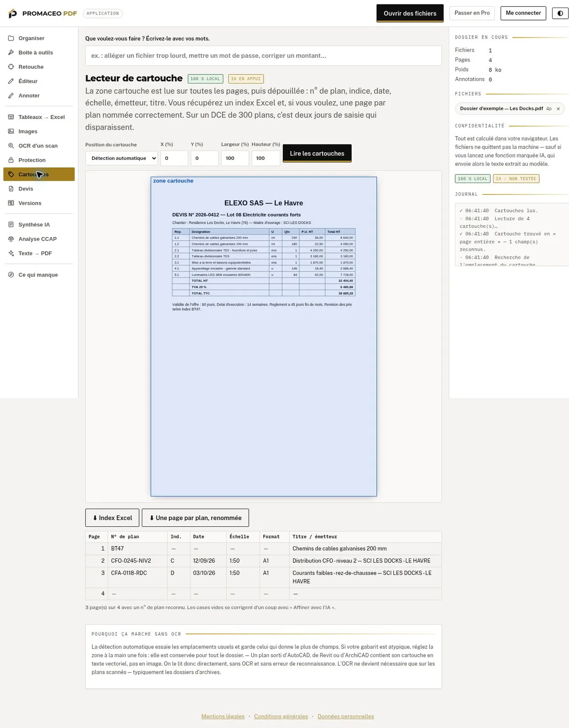Viewport: 569px width, 728px height.
Task: Click the Promaceo PDF logo icon
Action: pyautogui.click(x=12, y=13)
